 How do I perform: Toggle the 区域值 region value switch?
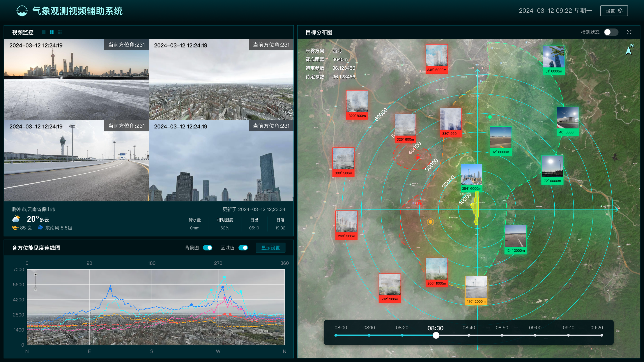coord(243,248)
